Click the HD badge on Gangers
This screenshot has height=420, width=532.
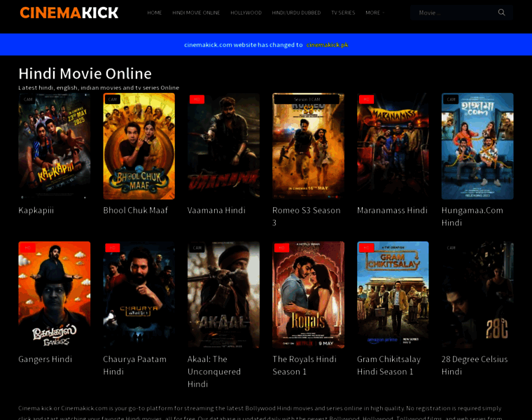click(x=28, y=248)
